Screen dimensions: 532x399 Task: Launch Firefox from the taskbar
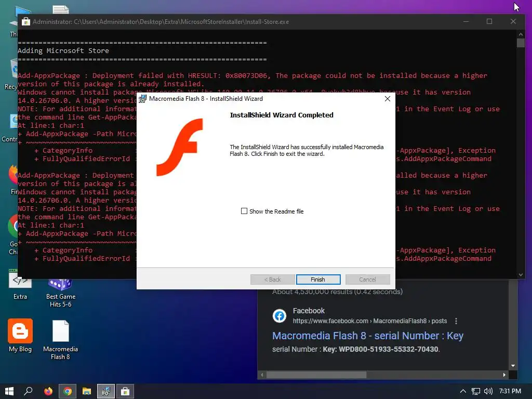[x=48, y=391]
